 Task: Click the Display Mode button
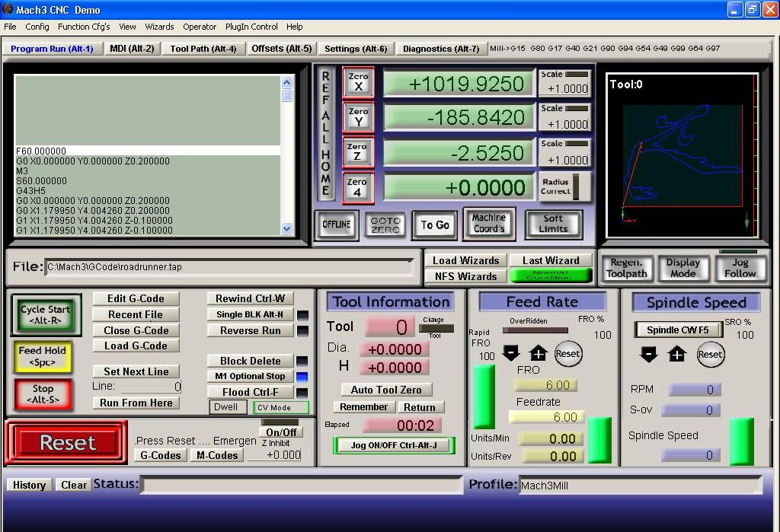click(683, 268)
